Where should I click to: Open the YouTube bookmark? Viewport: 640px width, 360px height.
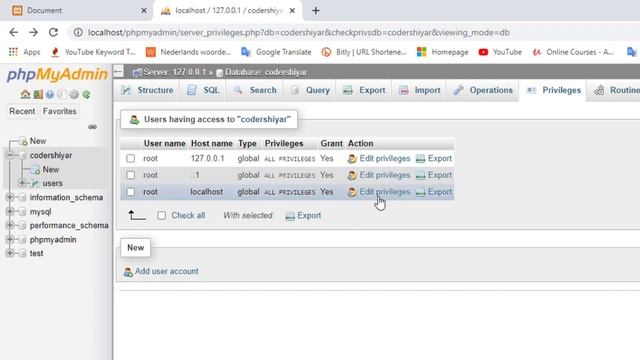pyautogui.click(x=500, y=52)
